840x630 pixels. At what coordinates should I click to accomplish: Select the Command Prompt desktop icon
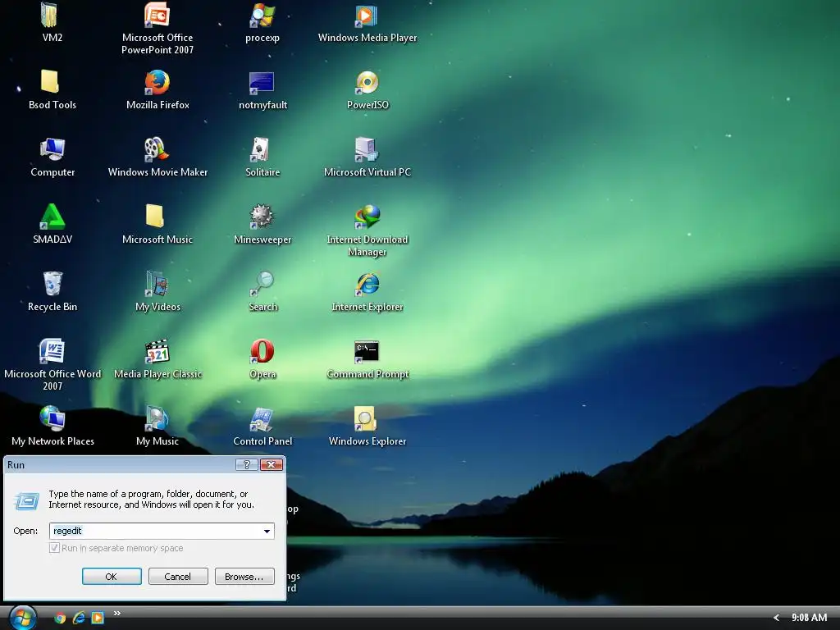[367, 352]
